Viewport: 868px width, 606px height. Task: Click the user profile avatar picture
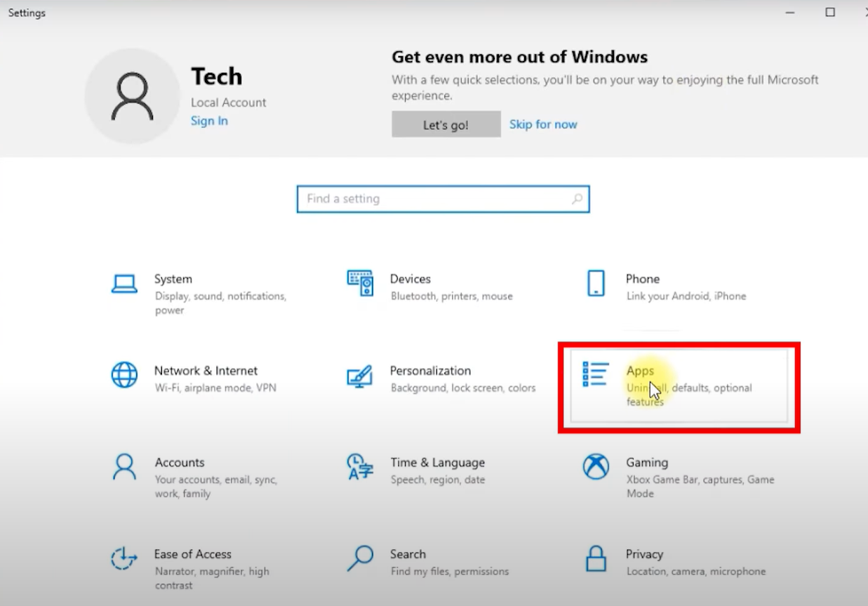click(x=131, y=96)
